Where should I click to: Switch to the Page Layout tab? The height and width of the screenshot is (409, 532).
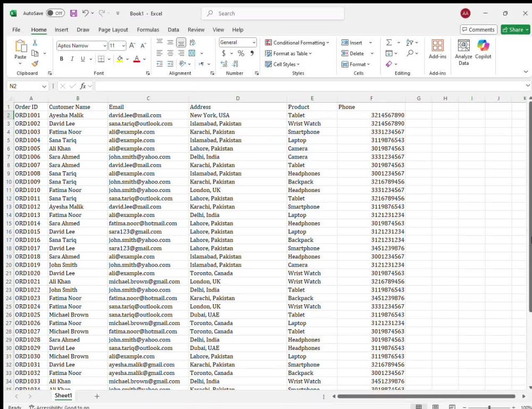point(113,29)
